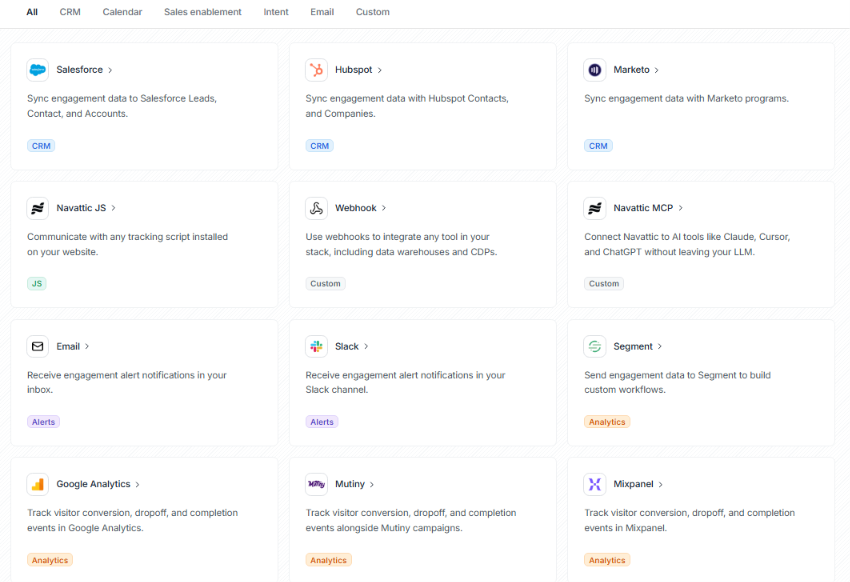The width and height of the screenshot is (850, 582).
Task: Click the Hubspot sprocket logo icon
Action: pyautogui.click(x=316, y=70)
